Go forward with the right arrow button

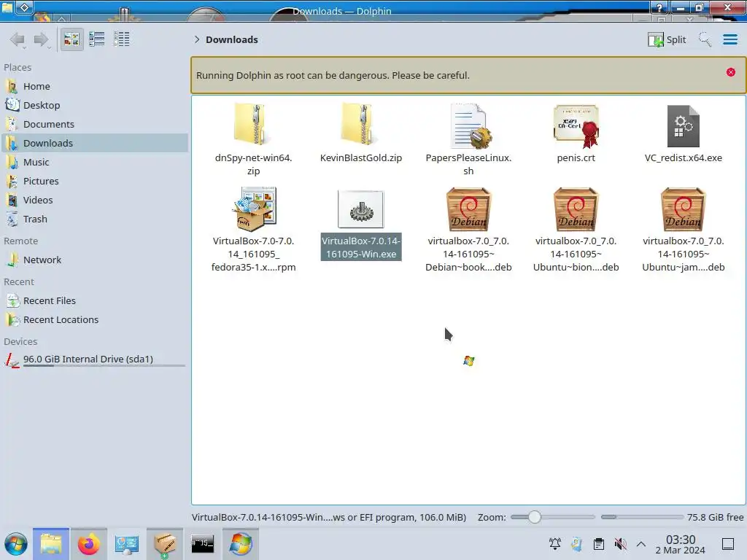click(42, 39)
